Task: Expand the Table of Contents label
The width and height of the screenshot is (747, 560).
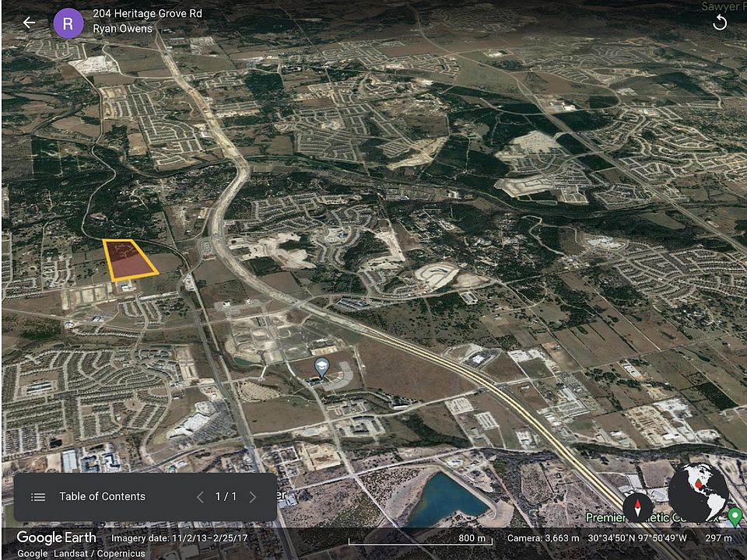Action: 102,497
